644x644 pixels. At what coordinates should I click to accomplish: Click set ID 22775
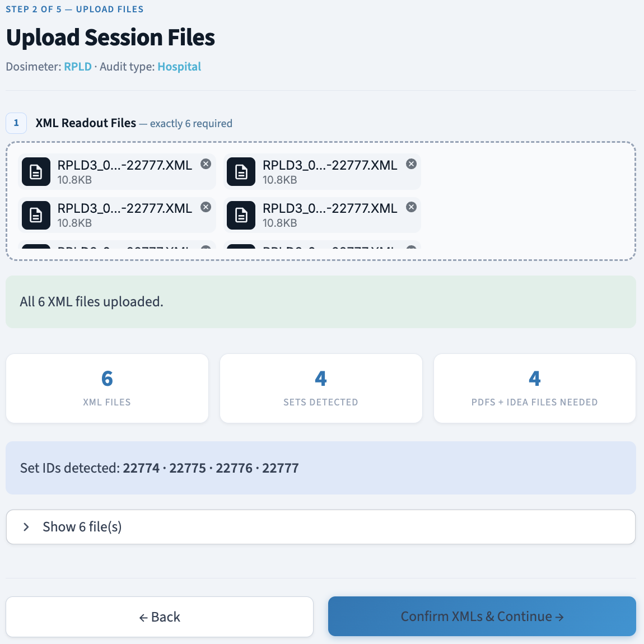point(188,468)
